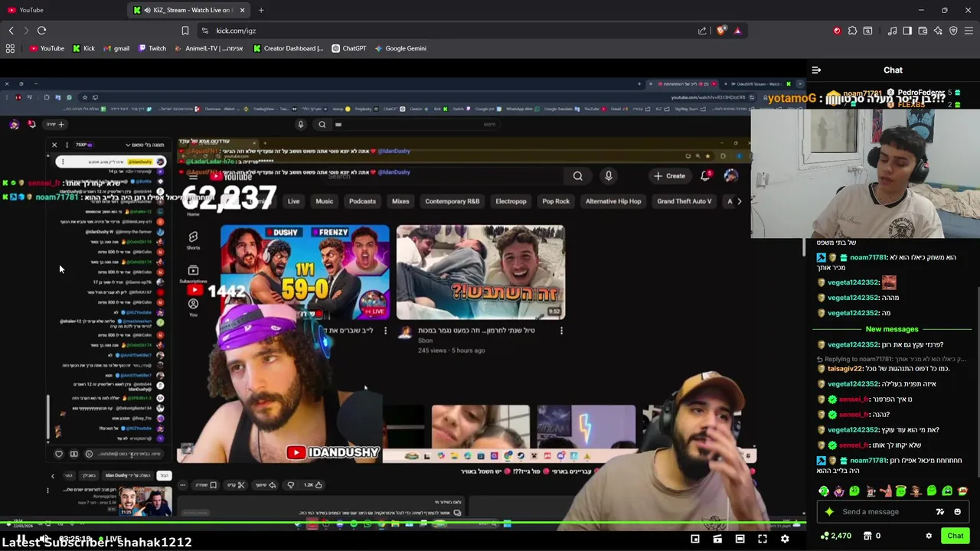The height and width of the screenshot is (551, 980).
Task: Reload the current page
Action: pyautogui.click(x=42, y=31)
